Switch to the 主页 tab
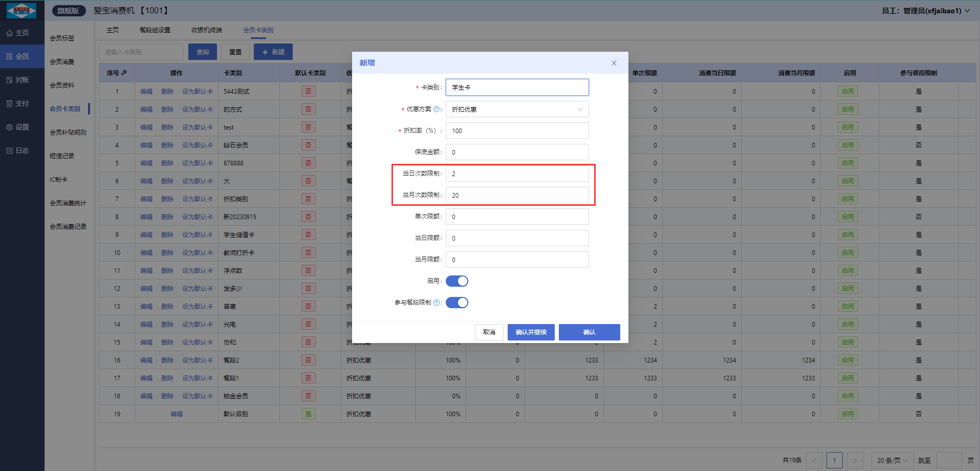 [x=113, y=30]
